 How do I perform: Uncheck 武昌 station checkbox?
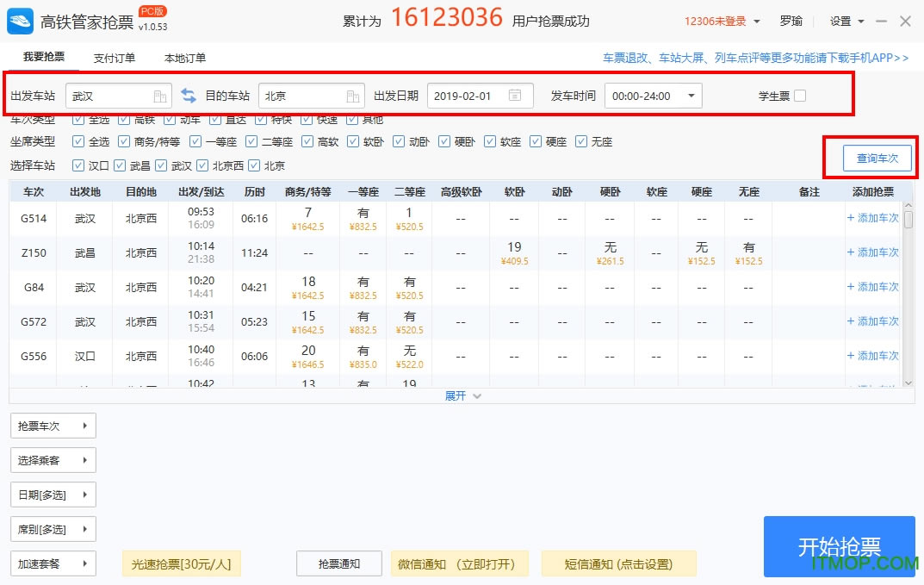[120, 165]
